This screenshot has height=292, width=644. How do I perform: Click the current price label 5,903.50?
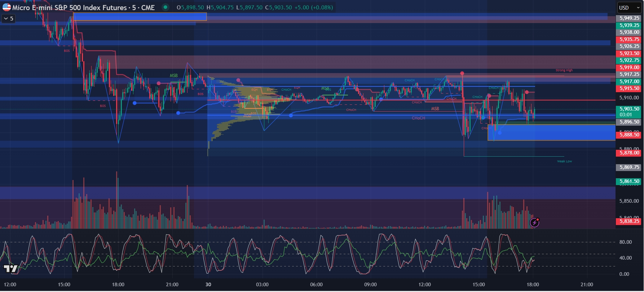pos(629,112)
